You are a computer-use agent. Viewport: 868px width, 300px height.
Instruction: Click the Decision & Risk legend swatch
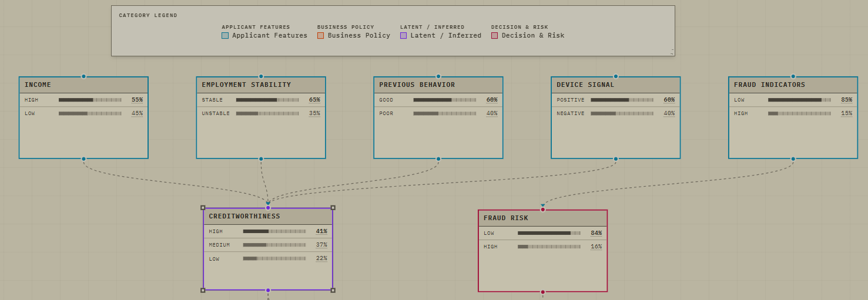(495, 35)
